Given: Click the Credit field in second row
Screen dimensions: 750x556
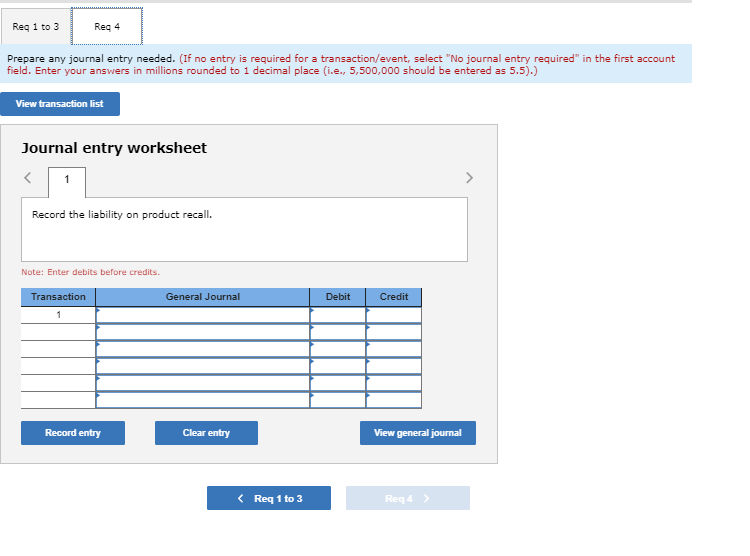Looking at the screenshot, I should tap(394, 332).
